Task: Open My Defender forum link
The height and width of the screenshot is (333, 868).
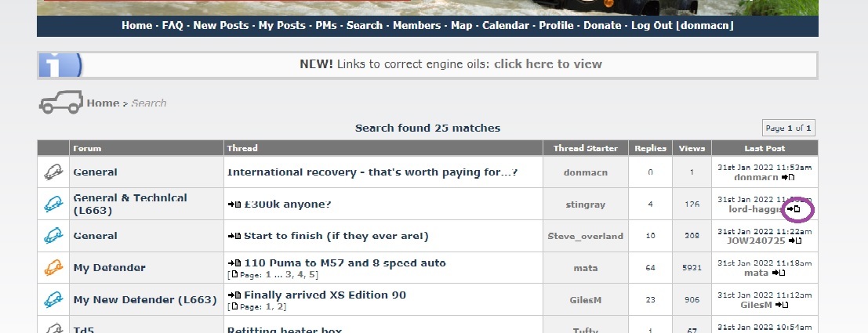Action: click(x=110, y=268)
